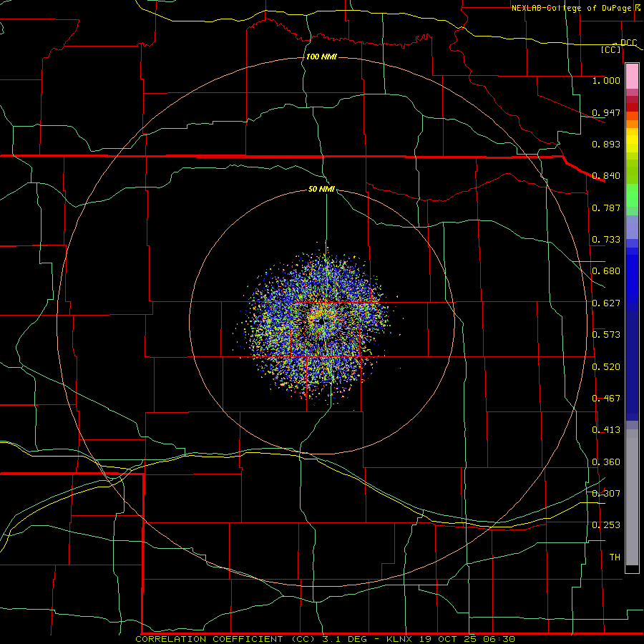The width and height of the screenshot is (644, 644).
Task: Select the 0.680 value on the color scale
Action: (606, 271)
